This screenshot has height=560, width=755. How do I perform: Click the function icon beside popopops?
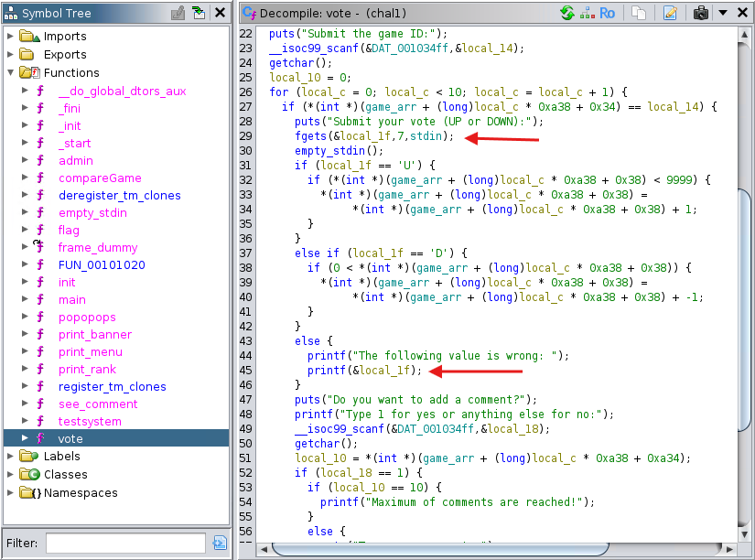[x=40, y=317]
